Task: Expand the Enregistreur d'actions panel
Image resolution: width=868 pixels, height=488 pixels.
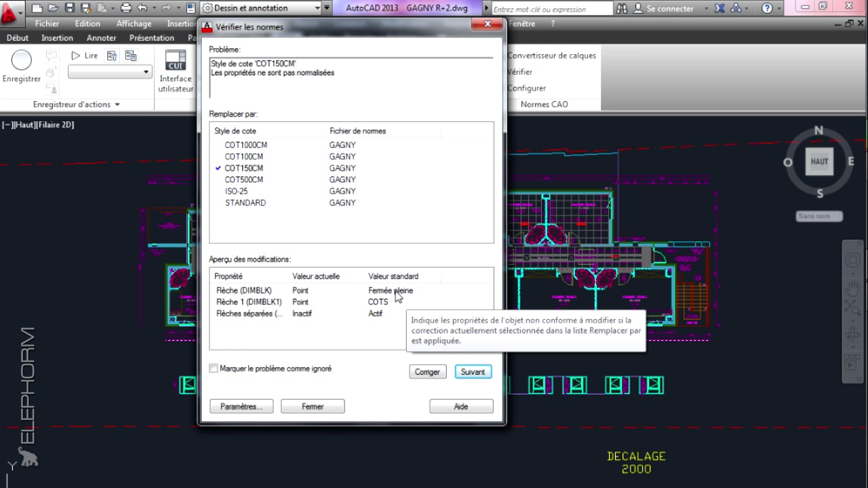Action: click(x=77, y=104)
